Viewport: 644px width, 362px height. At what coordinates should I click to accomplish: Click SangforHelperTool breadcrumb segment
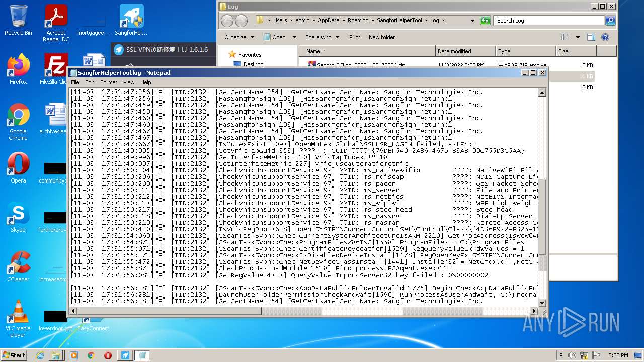click(x=399, y=21)
